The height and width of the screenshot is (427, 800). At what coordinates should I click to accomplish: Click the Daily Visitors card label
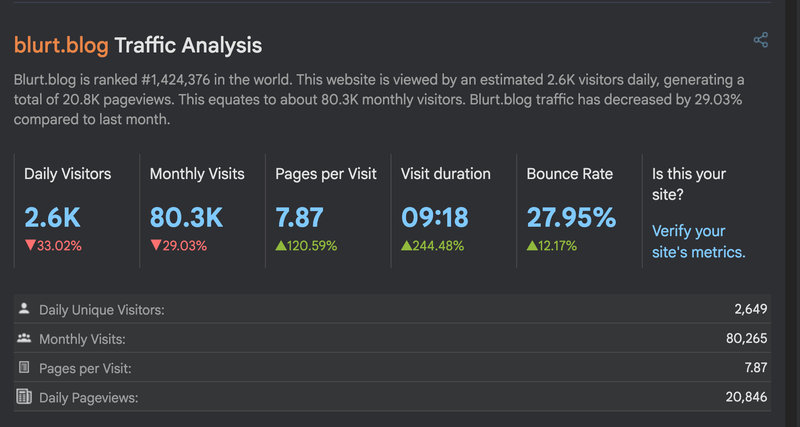(68, 174)
